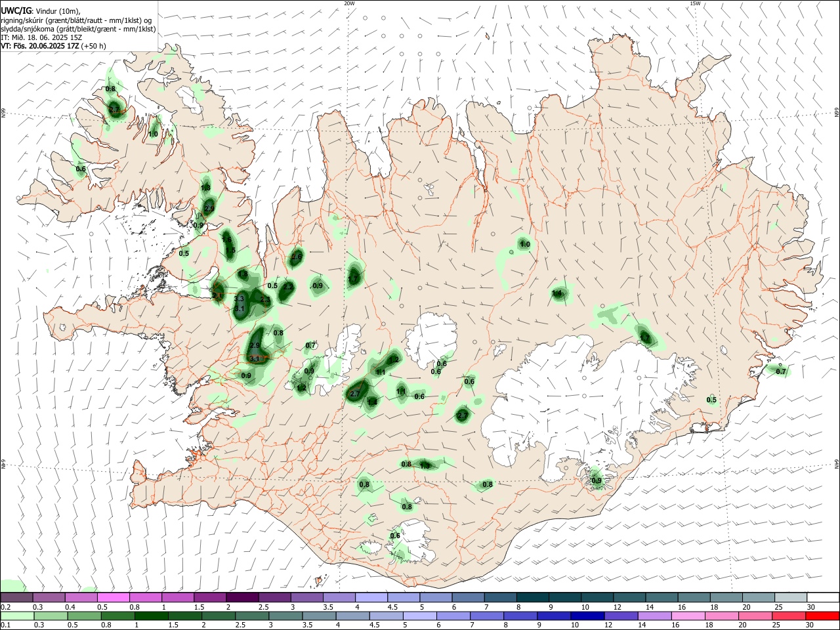
Task: Pick the dark purple 2 swatch in top legend row
Action: pos(242,597)
